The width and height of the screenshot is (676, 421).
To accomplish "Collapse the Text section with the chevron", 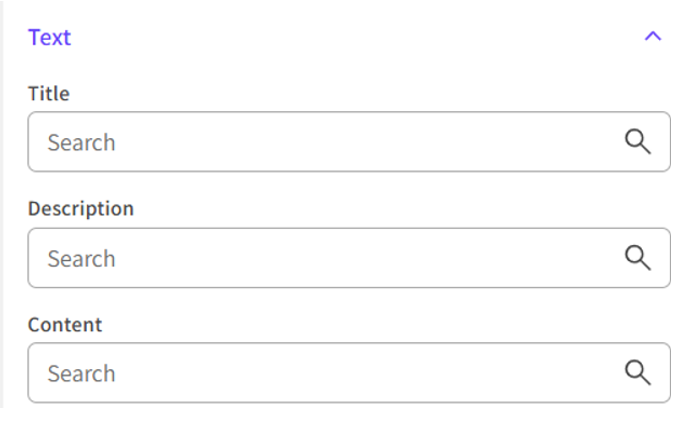I will click(x=653, y=37).
